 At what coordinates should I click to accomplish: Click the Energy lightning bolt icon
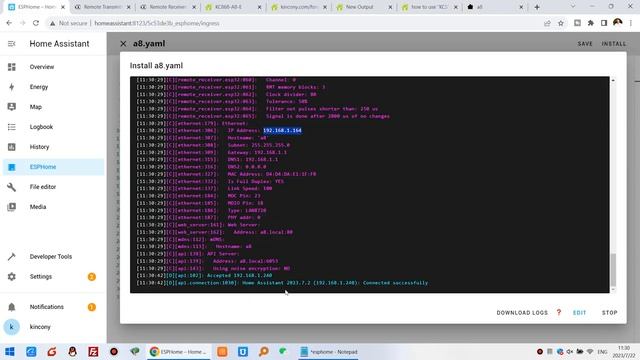(x=11, y=87)
